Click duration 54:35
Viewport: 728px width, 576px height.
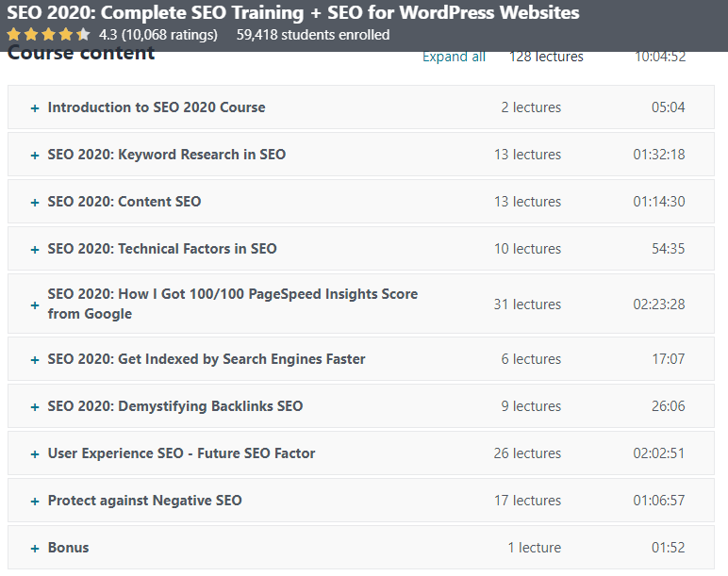pos(668,248)
